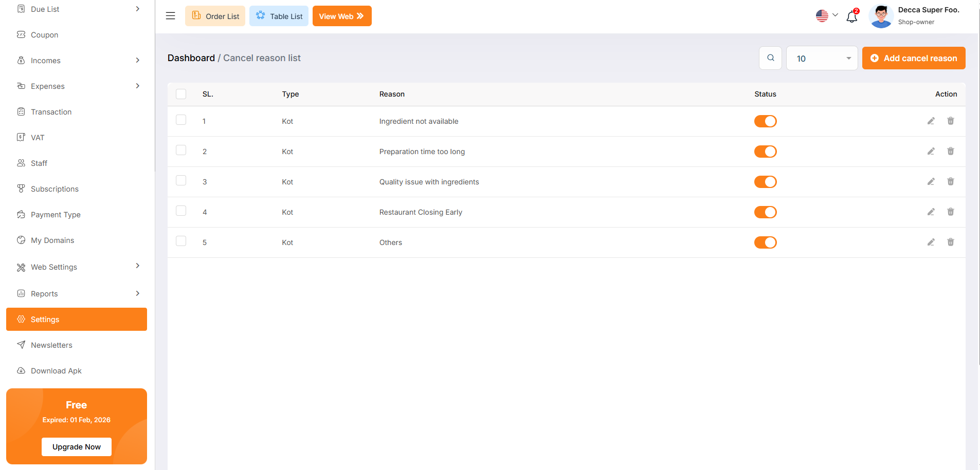Edit the 'Restaurant Closing Early' reason
Viewport: 980px width, 470px height.
[x=931, y=212]
